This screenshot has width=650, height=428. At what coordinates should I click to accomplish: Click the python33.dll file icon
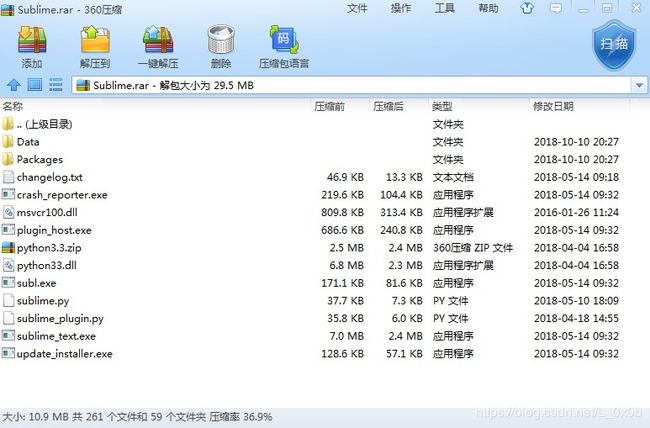pyautogui.click(x=8, y=265)
